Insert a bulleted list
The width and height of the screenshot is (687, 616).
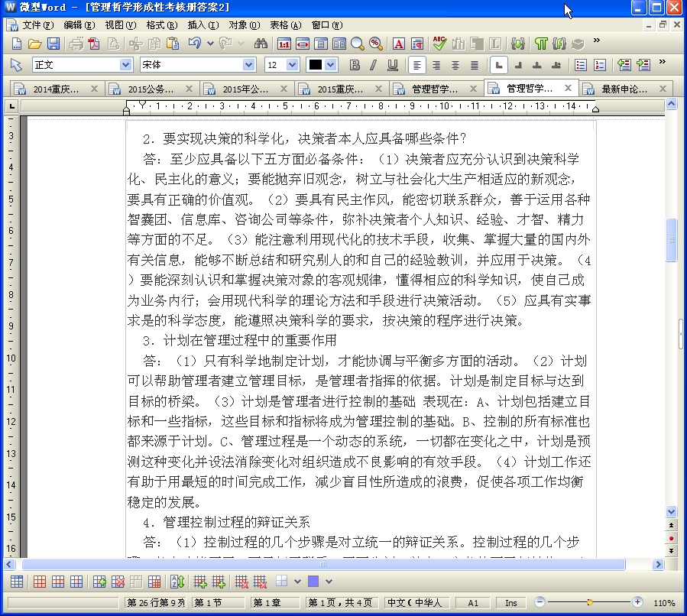581,65
